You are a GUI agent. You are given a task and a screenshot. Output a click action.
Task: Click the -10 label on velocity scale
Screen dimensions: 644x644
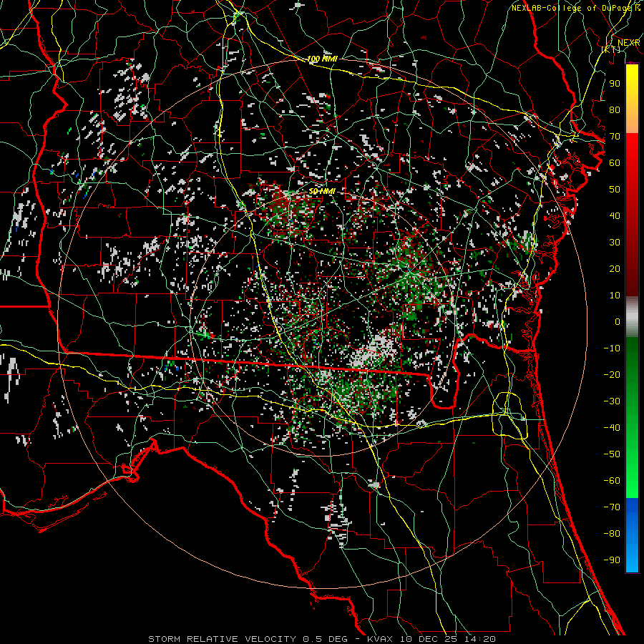point(612,348)
